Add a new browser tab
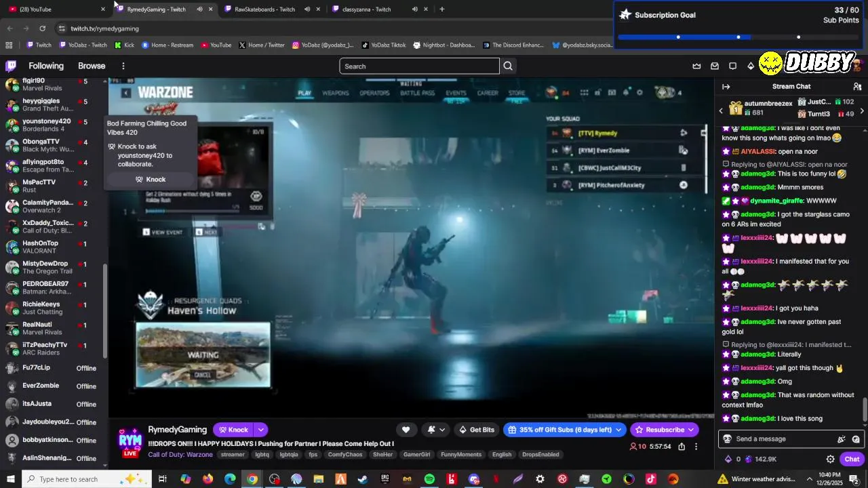The width and height of the screenshot is (868, 488). 441,9
